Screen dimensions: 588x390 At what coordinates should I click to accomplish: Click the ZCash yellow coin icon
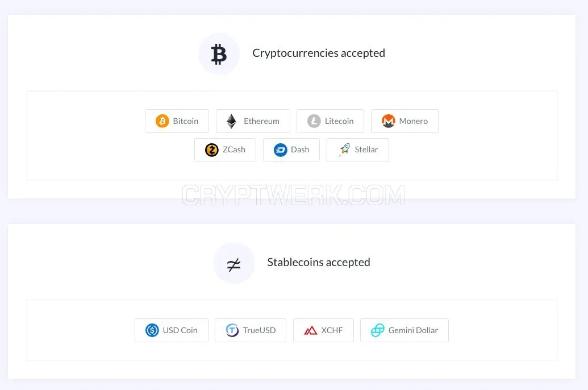point(212,150)
